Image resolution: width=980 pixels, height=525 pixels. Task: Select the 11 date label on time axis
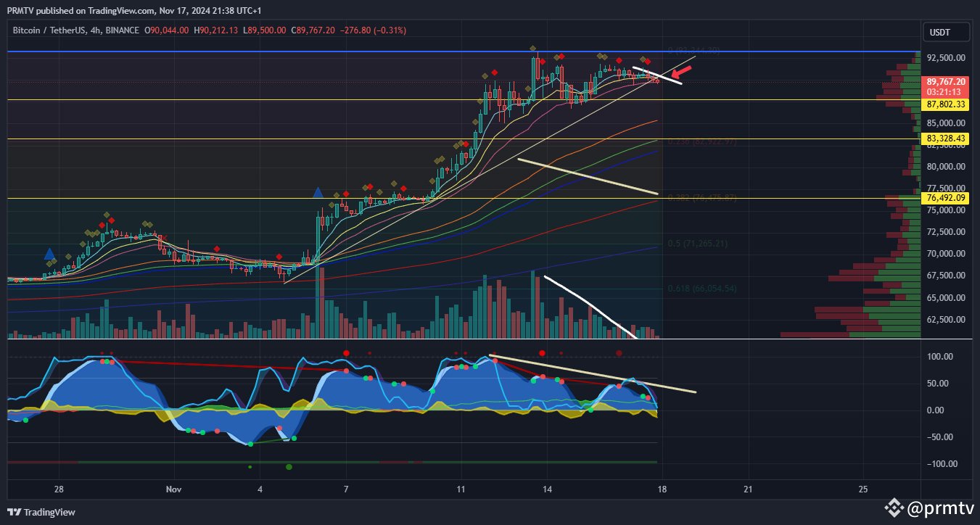click(x=461, y=489)
